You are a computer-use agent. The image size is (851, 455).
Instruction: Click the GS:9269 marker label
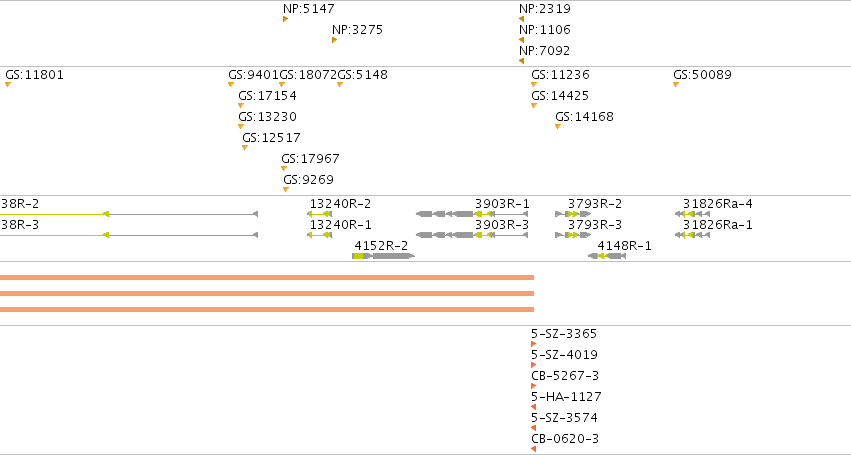(x=308, y=180)
